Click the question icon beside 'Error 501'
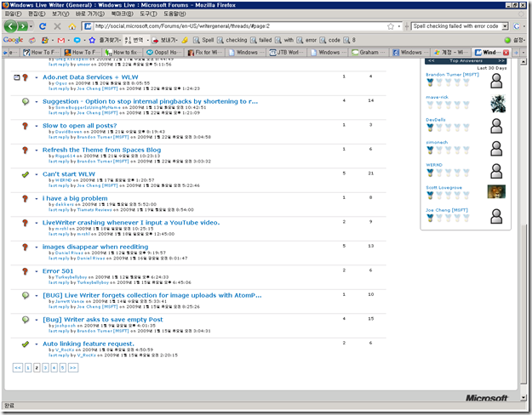 coord(25,271)
